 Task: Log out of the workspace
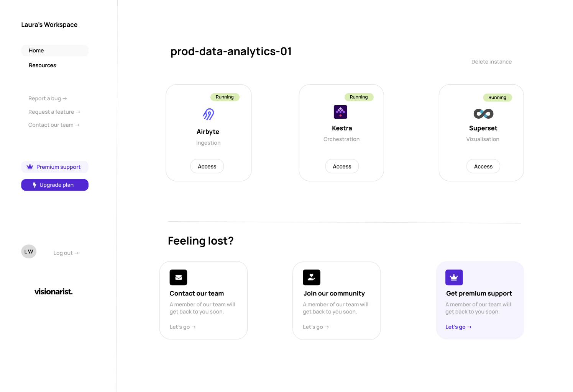[x=66, y=253]
